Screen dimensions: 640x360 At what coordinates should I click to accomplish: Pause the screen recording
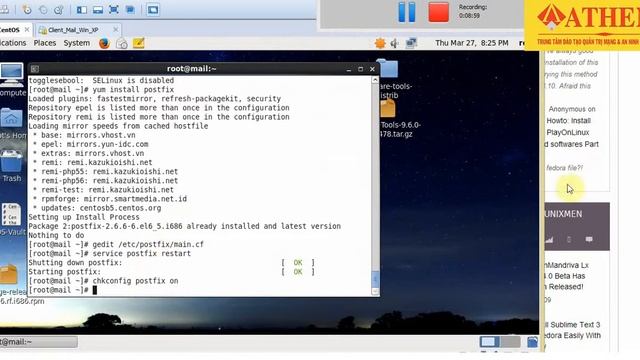pos(407,12)
